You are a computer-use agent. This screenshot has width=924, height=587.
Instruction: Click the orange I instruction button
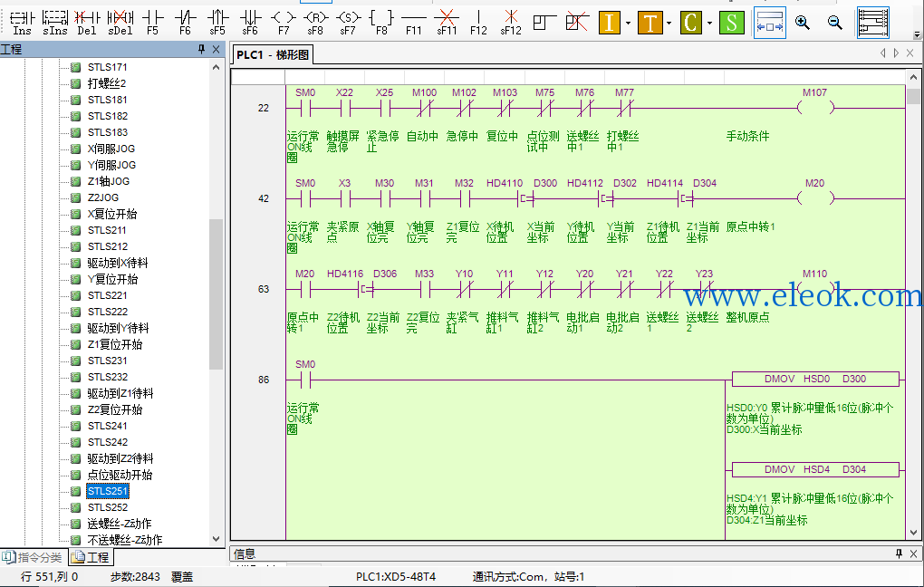(610, 23)
